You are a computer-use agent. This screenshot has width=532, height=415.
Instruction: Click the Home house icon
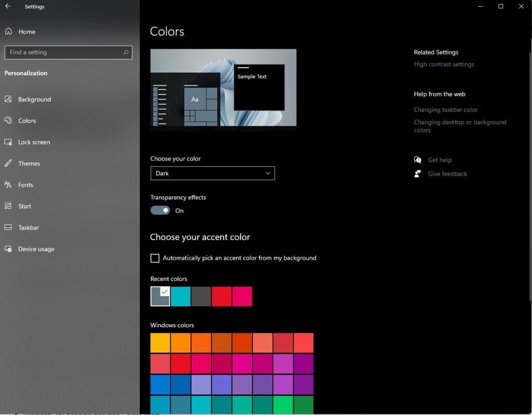click(8, 31)
